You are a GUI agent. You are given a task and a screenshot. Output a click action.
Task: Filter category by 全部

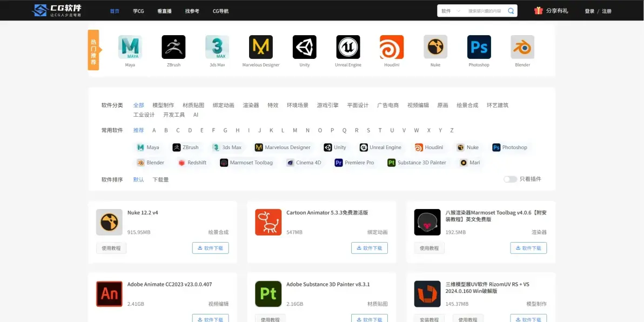pyautogui.click(x=138, y=105)
